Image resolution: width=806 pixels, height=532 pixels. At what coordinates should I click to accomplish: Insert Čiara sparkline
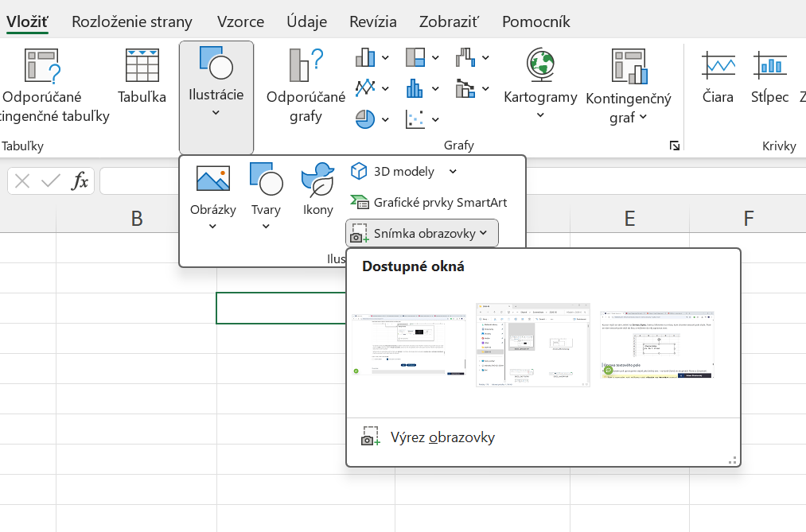[718, 76]
